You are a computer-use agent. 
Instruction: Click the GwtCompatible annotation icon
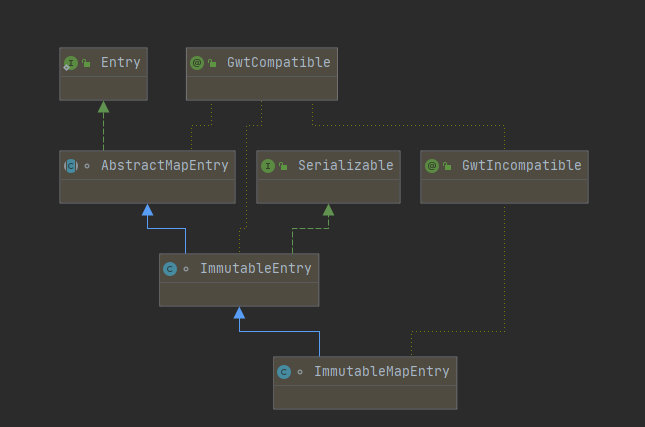coord(197,63)
